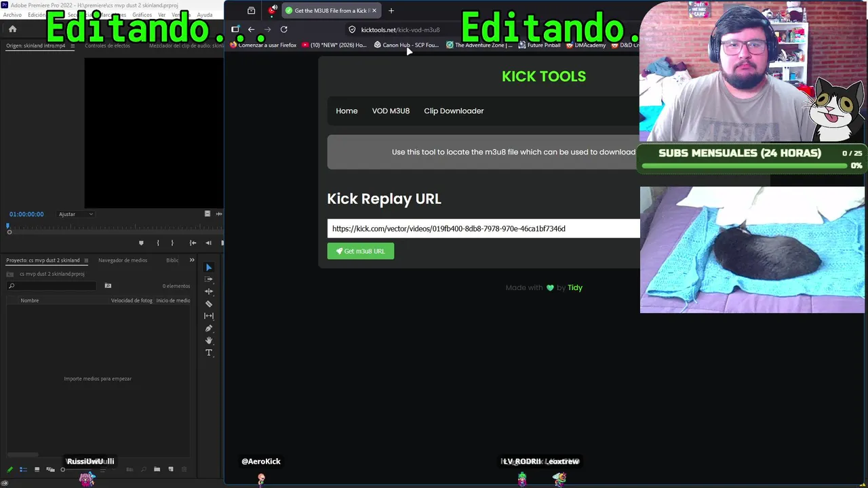This screenshot has height=488, width=868.
Task: Open the Navegador de medios tab
Action: pyautogui.click(x=123, y=260)
